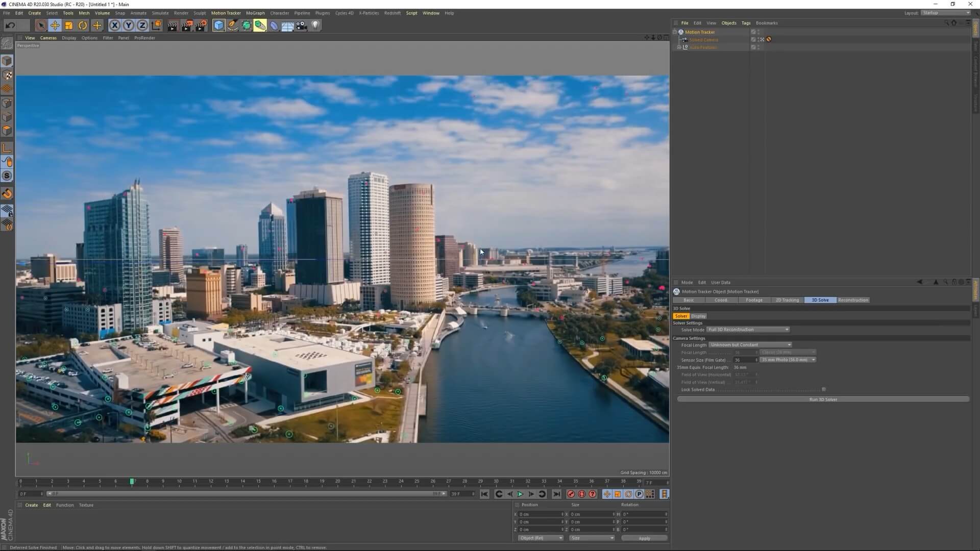Screen dimensions: 980x551
Task: Click the Undo arrow icon
Action: pyautogui.click(x=10, y=25)
